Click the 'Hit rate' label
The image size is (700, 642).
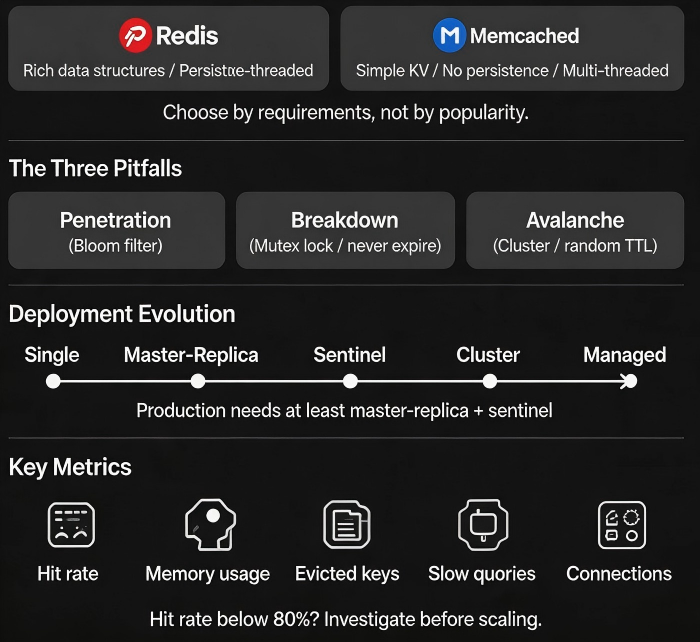pos(68,574)
